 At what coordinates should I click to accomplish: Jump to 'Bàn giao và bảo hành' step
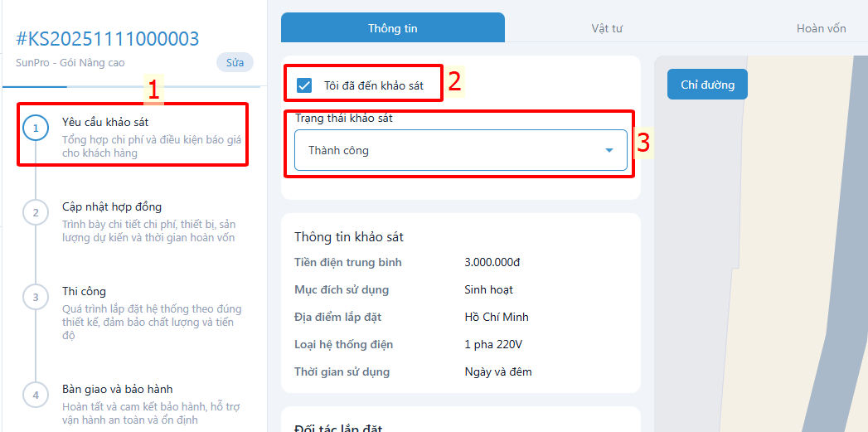pos(117,389)
